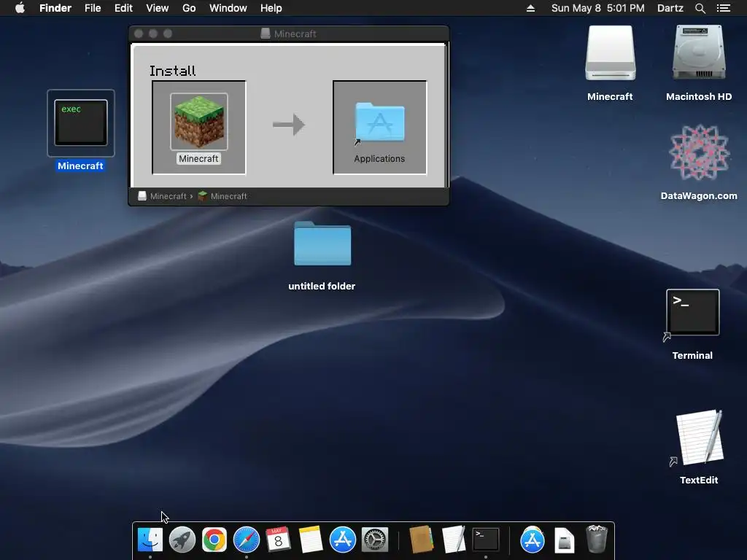Select the TextEdit shortcut on desktop
Screen dimensions: 747x560
[700, 437]
